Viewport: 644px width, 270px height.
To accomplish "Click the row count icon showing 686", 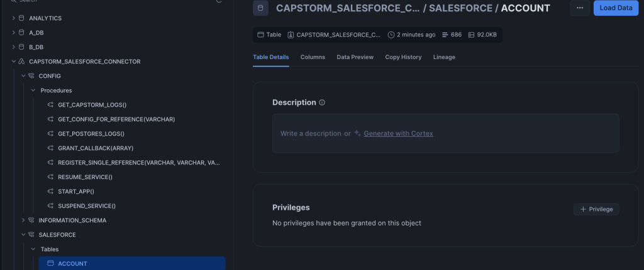I will [x=445, y=35].
